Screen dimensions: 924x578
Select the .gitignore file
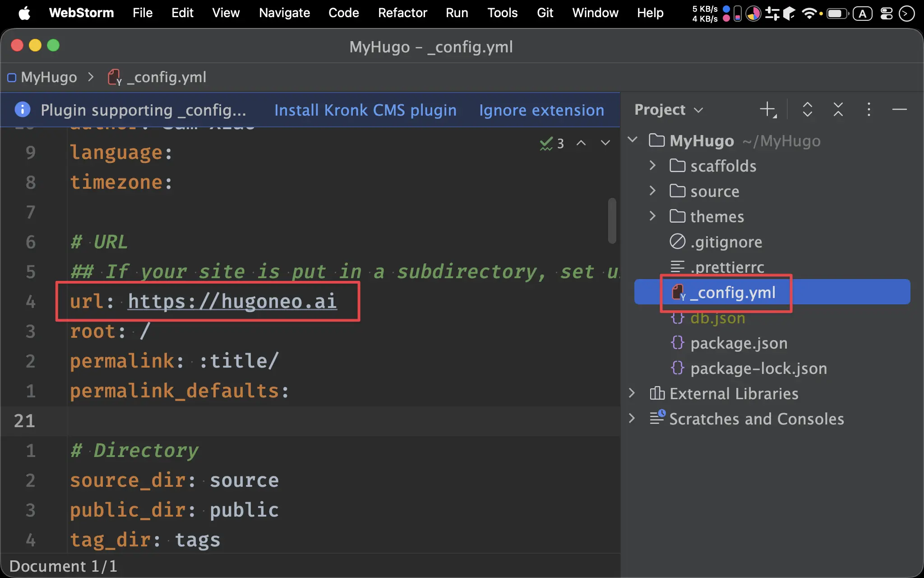[x=716, y=242]
